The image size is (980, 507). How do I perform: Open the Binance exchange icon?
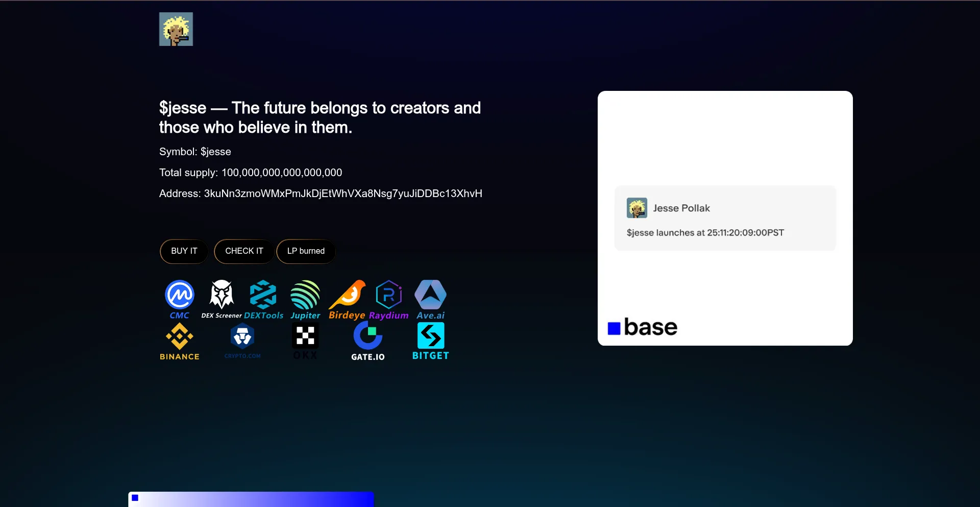point(180,342)
